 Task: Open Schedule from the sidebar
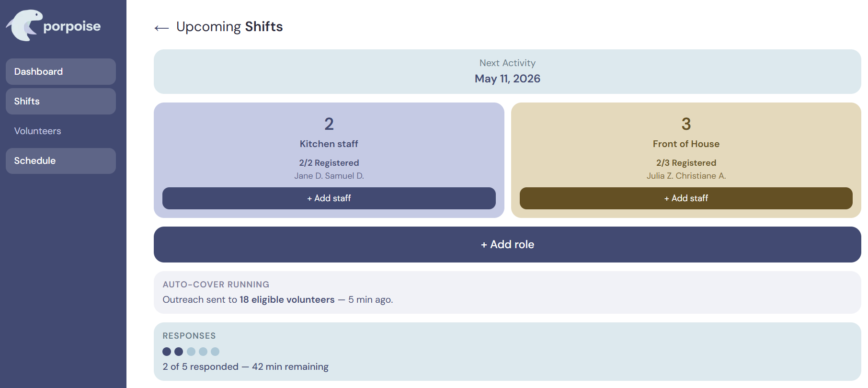(x=61, y=161)
